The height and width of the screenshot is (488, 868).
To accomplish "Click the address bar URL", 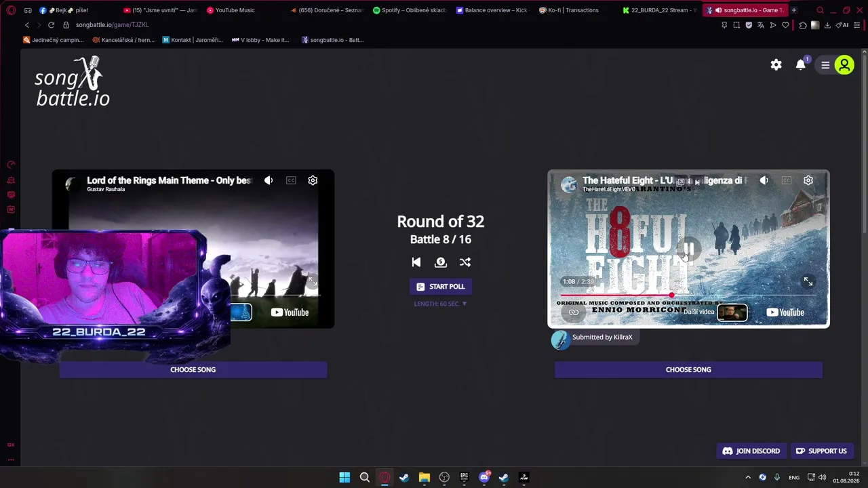I will (x=113, y=25).
